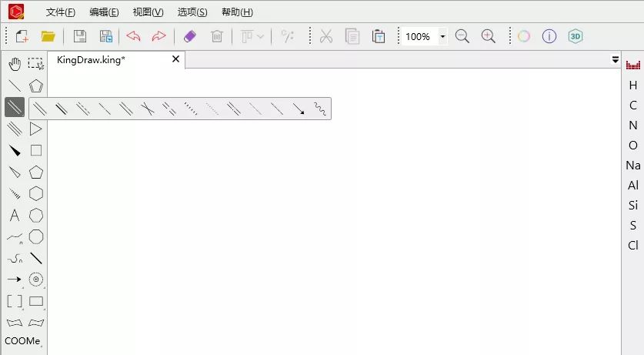Open the periodic table icon

[633, 65]
